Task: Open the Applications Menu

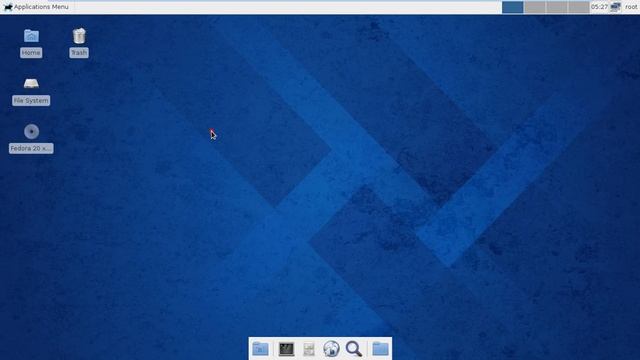Action: coord(36,7)
